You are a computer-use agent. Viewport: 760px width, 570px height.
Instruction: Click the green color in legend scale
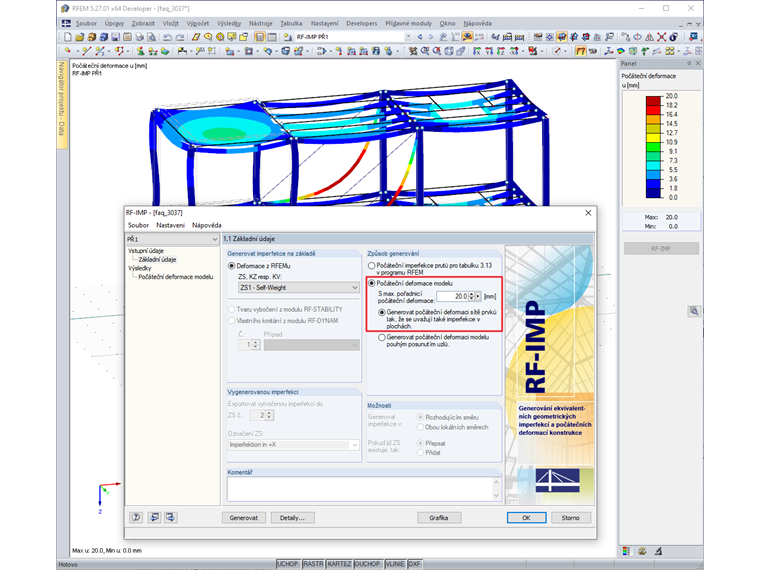click(x=653, y=147)
